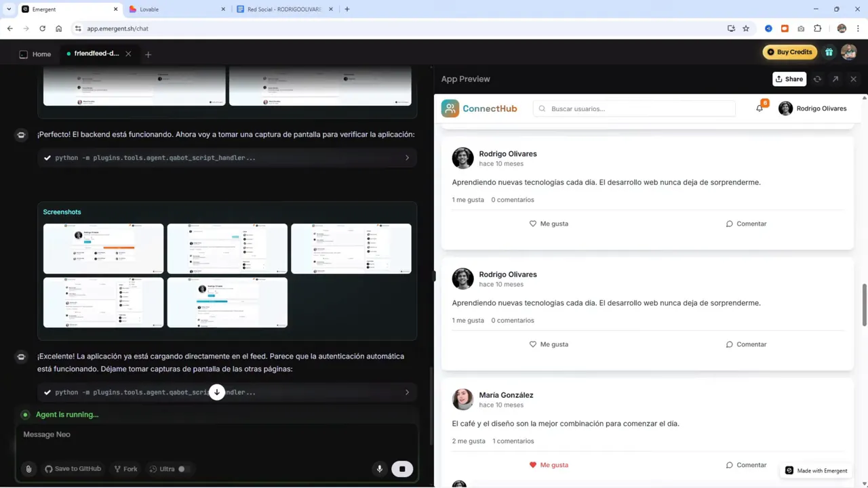Image resolution: width=868 pixels, height=488 pixels.
Task: Click the gift icon in the top bar
Action: tap(829, 52)
